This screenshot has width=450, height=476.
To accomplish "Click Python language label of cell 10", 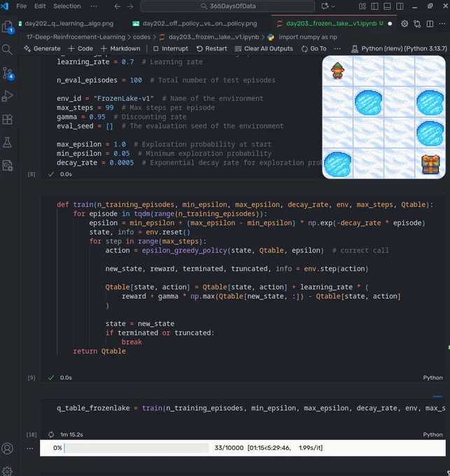I will point(433,435).
